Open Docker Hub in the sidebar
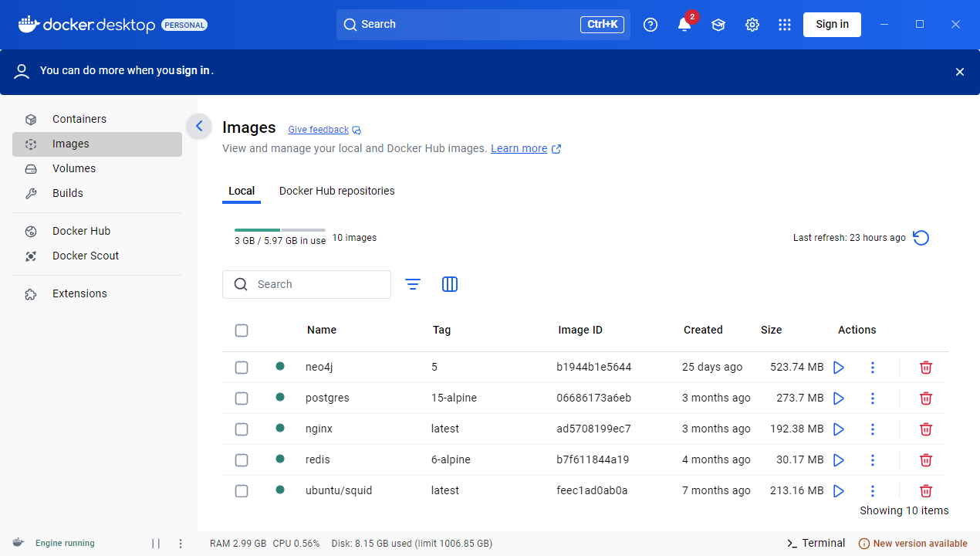 tap(97, 231)
